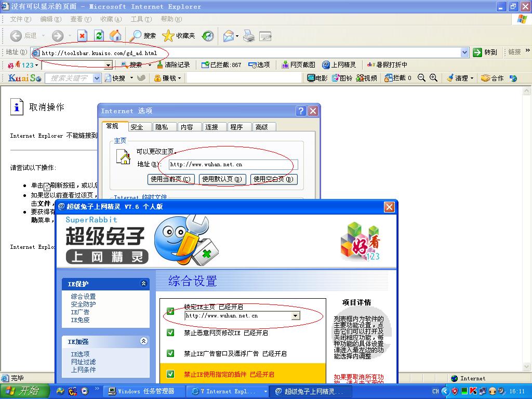This screenshot has width=532, height=399.
Task: Click 清除记录 in the 好看123 toolbar
Action: 174,65
